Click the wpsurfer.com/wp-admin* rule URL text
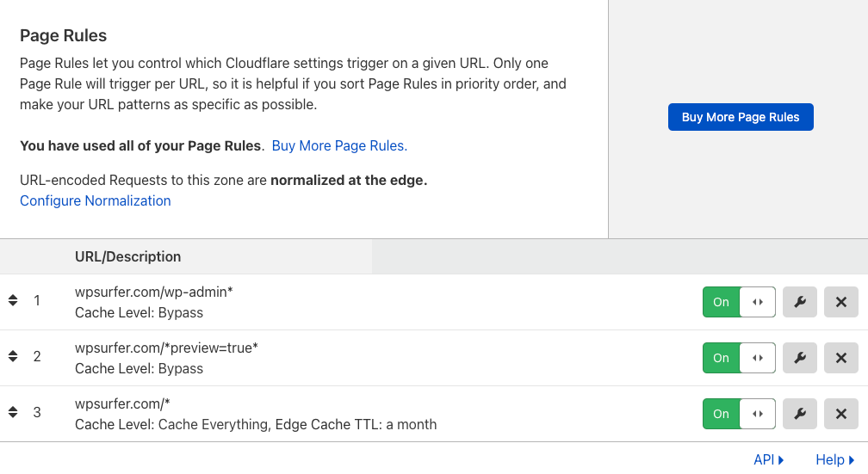868x474 pixels. tap(154, 292)
